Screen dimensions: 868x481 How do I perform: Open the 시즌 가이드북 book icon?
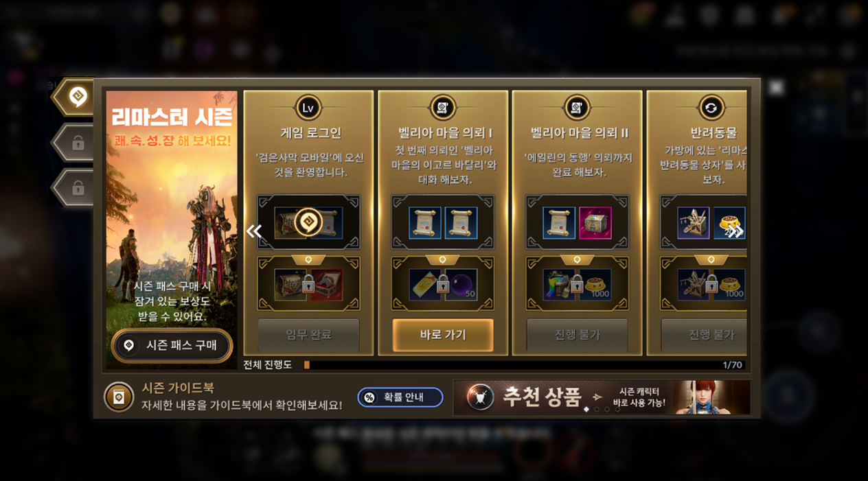(119, 397)
